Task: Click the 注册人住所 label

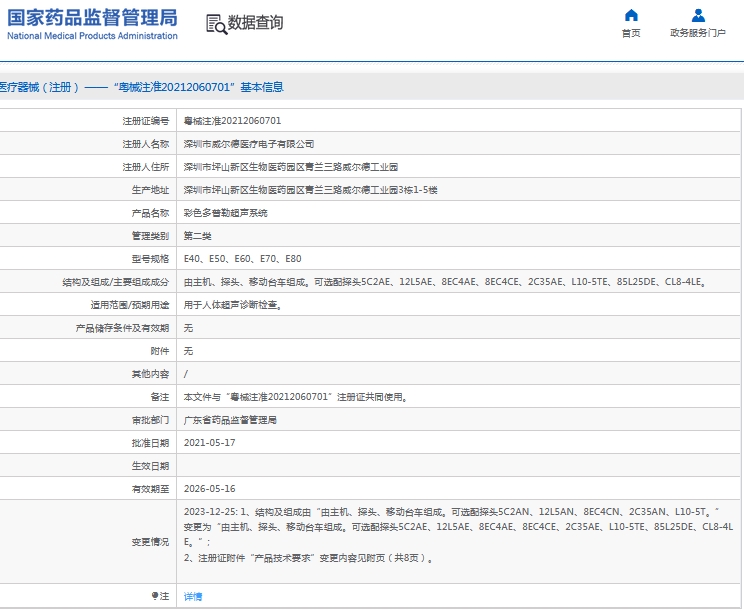Action: click(146, 167)
